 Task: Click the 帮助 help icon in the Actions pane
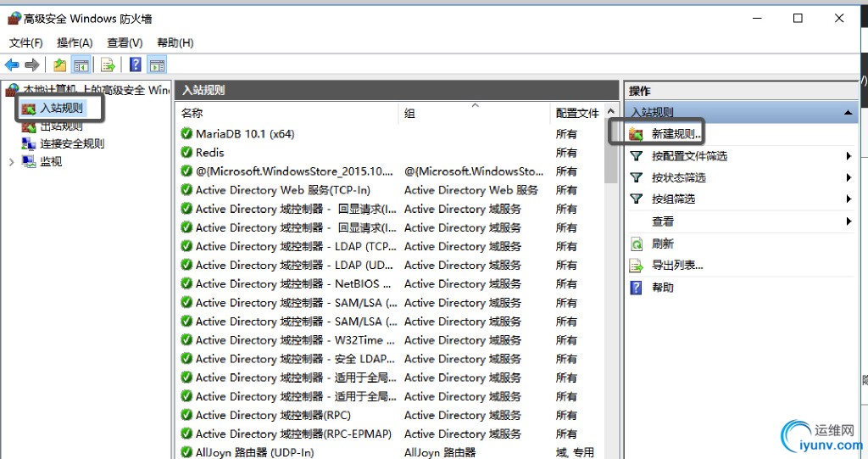coord(637,287)
